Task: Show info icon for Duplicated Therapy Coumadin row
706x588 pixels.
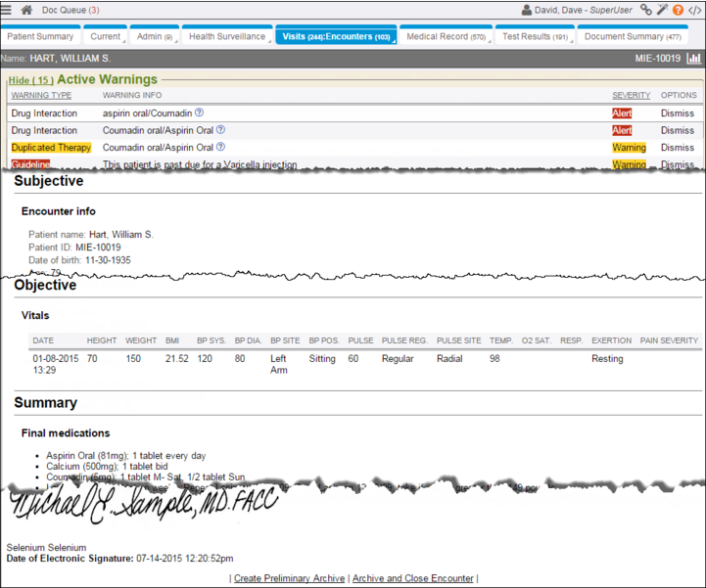Action: point(220,147)
